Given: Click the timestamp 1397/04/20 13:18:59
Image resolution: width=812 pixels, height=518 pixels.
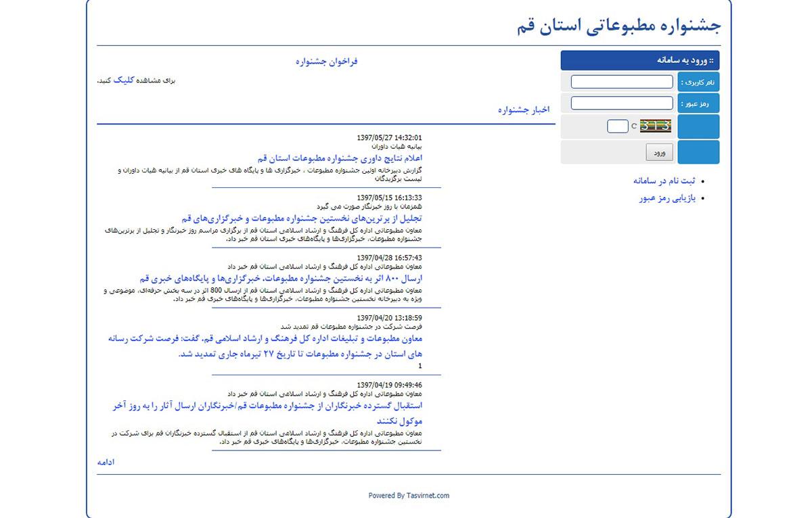Looking at the screenshot, I should click(x=389, y=318).
